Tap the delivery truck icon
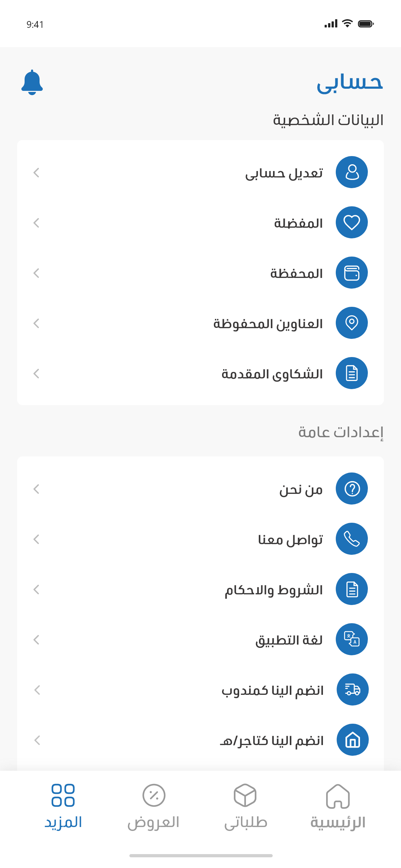Viewport: 401px width, 868px height. coord(353,689)
